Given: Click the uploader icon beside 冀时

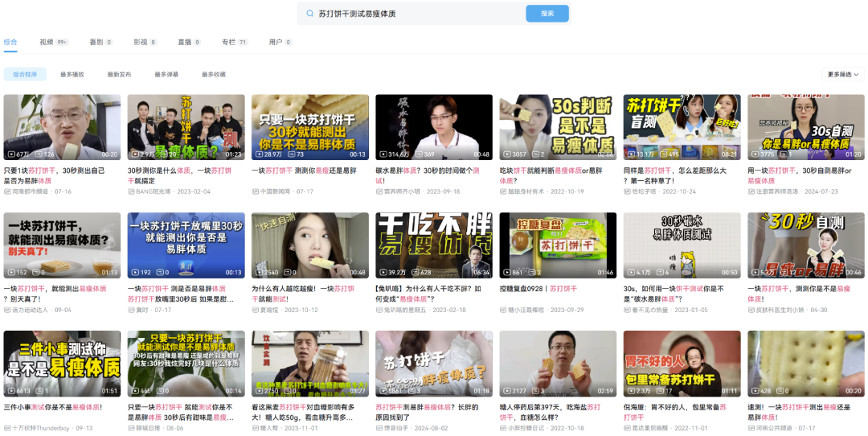Looking at the screenshot, I should pyautogui.click(x=131, y=310).
